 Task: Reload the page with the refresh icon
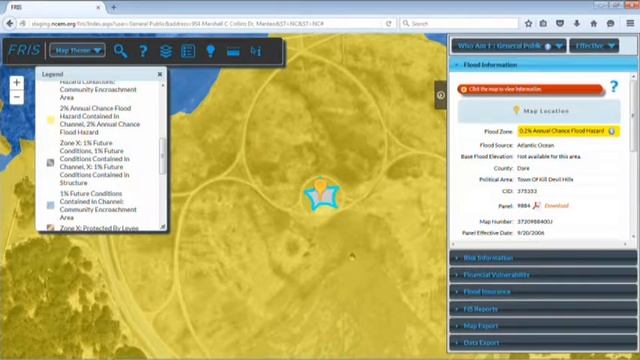(389, 24)
